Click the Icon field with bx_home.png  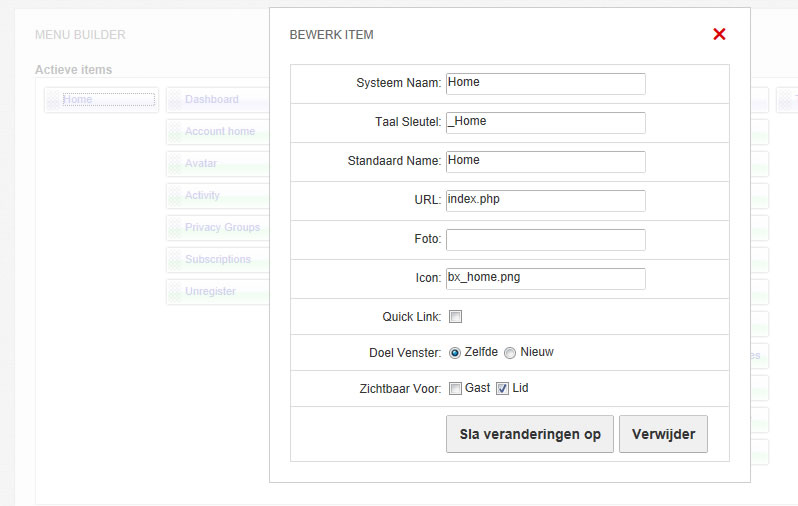(546, 279)
